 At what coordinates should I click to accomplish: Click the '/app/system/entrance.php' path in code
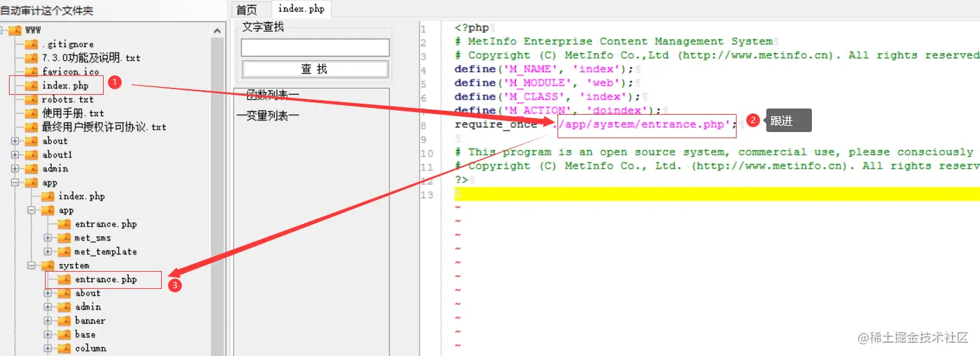coord(642,124)
